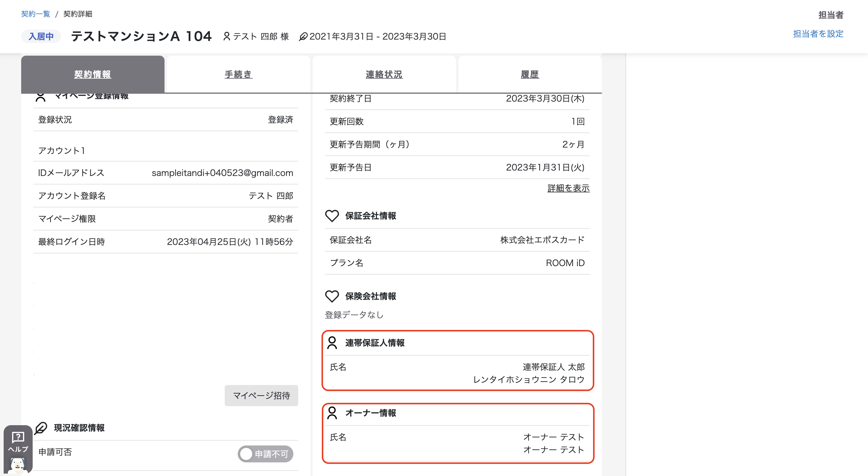Click the pen icon beside the contract period

point(303,36)
